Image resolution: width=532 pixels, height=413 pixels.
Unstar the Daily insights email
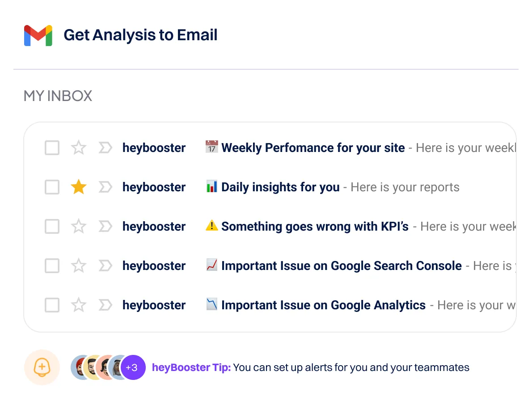click(79, 187)
